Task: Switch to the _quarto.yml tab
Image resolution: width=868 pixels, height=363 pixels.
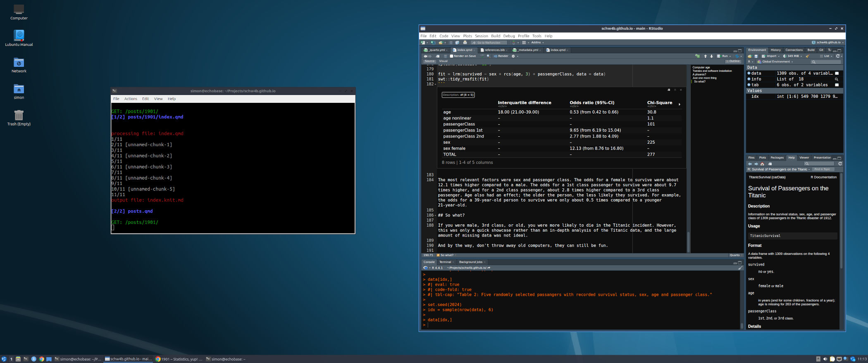Action: [x=436, y=50]
